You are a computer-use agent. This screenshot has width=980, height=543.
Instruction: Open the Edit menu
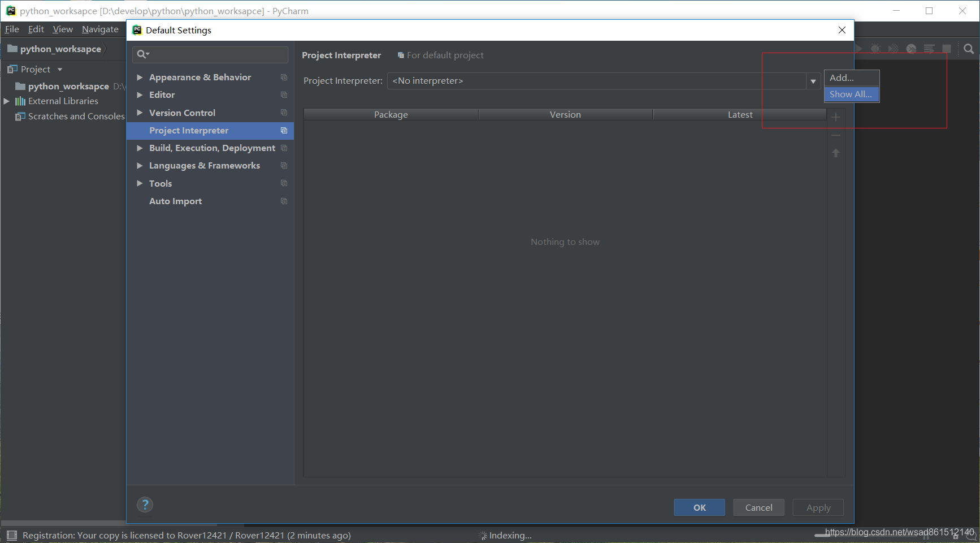click(x=36, y=29)
